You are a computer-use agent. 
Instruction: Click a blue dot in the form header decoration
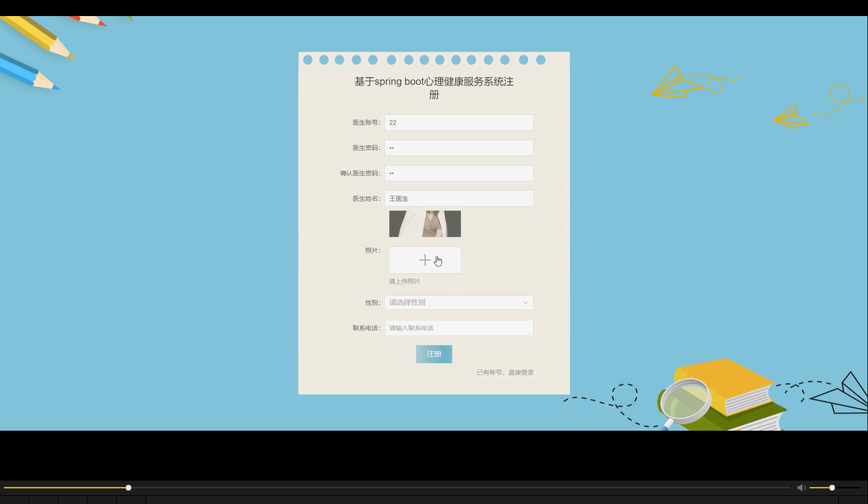pos(307,60)
